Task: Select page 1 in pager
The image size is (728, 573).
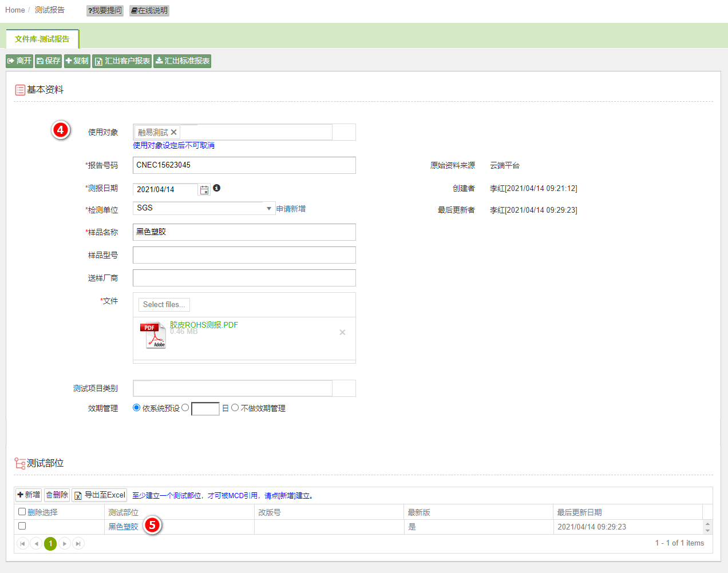Action: pos(50,543)
